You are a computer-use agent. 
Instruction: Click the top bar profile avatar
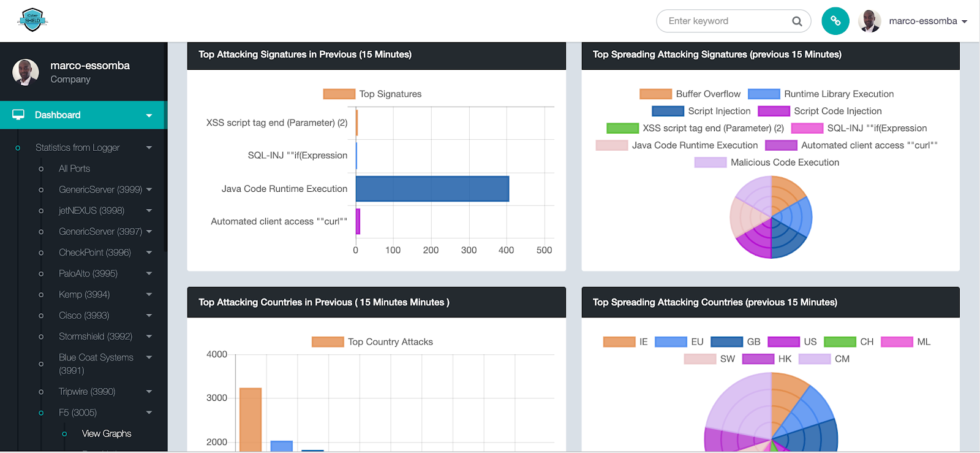tap(870, 21)
